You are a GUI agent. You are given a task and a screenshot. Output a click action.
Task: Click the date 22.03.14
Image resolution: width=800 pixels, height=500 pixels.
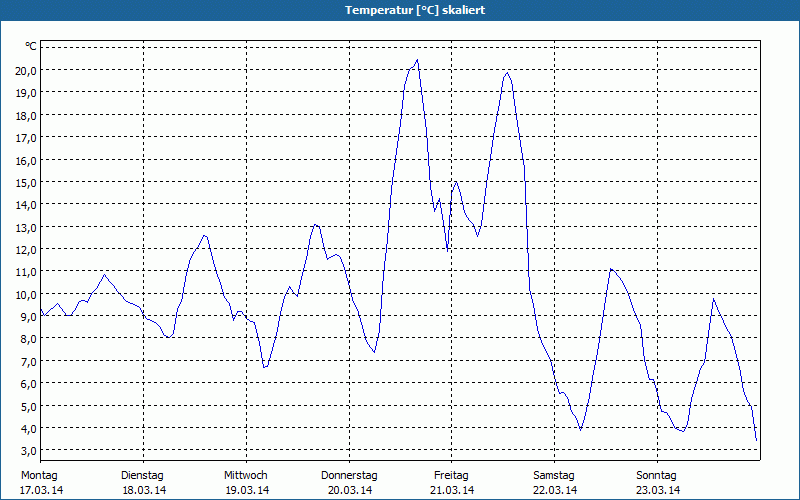tap(555, 490)
